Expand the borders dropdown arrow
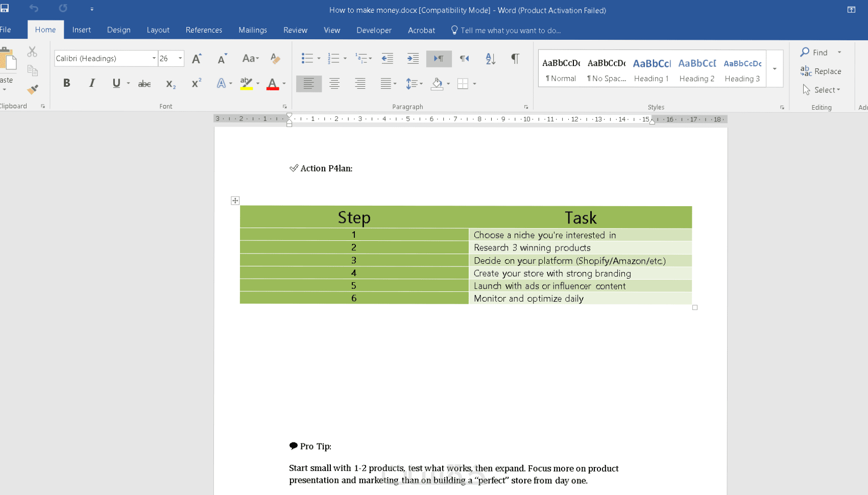Image resolution: width=868 pixels, height=495 pixels. tap(475, 84)
